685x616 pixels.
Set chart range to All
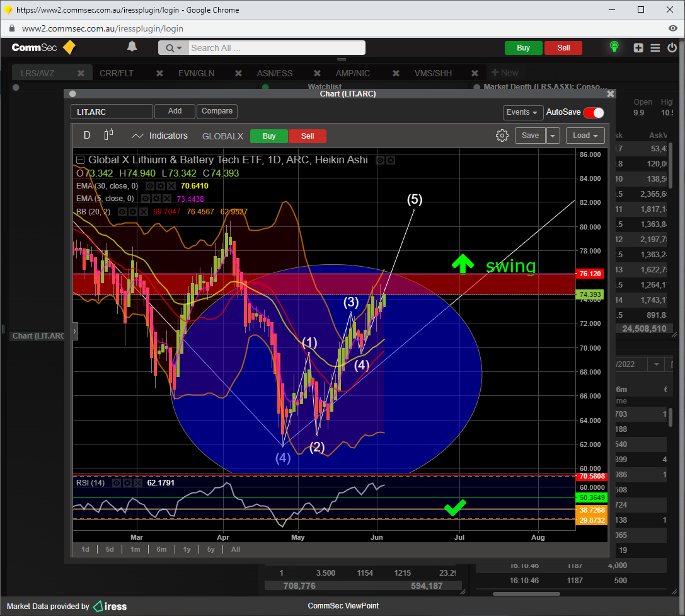(x=236, y=550)
